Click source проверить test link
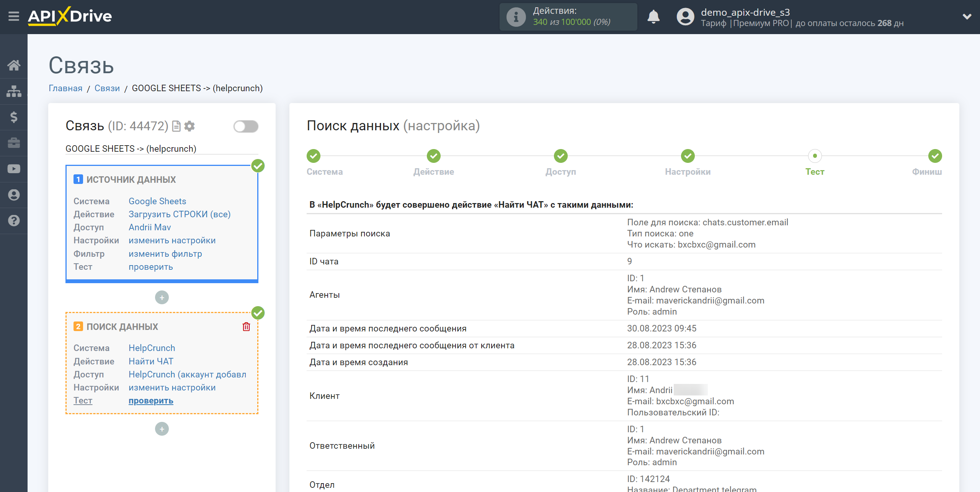This screenshot has height=492, width=980. coord(151,267)
